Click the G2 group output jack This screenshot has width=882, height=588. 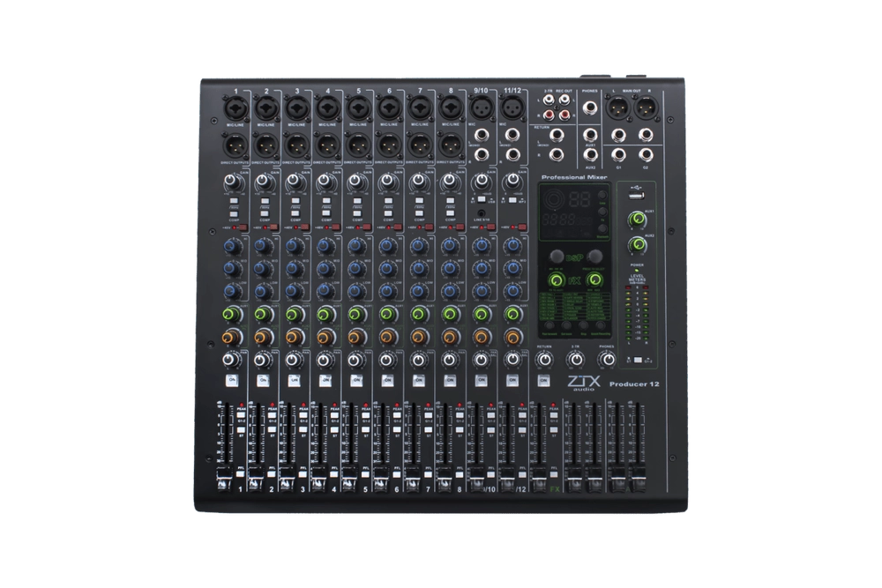coord(646,154)
